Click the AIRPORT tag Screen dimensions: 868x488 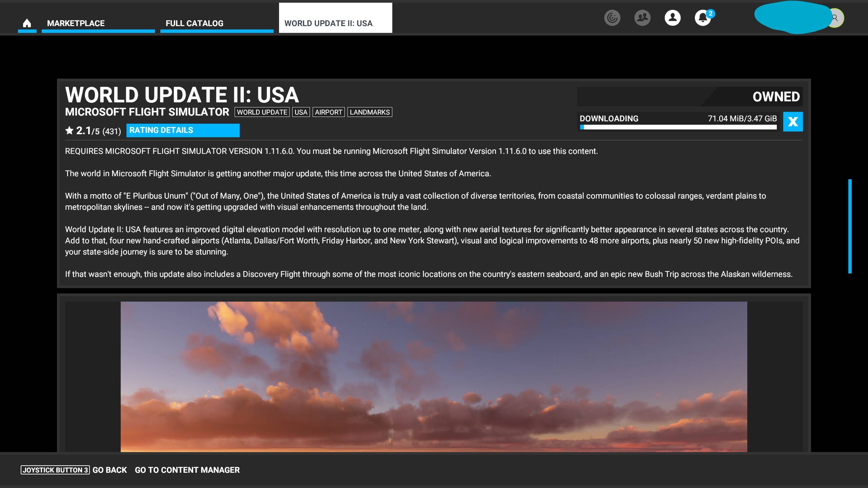pos(328,112)
